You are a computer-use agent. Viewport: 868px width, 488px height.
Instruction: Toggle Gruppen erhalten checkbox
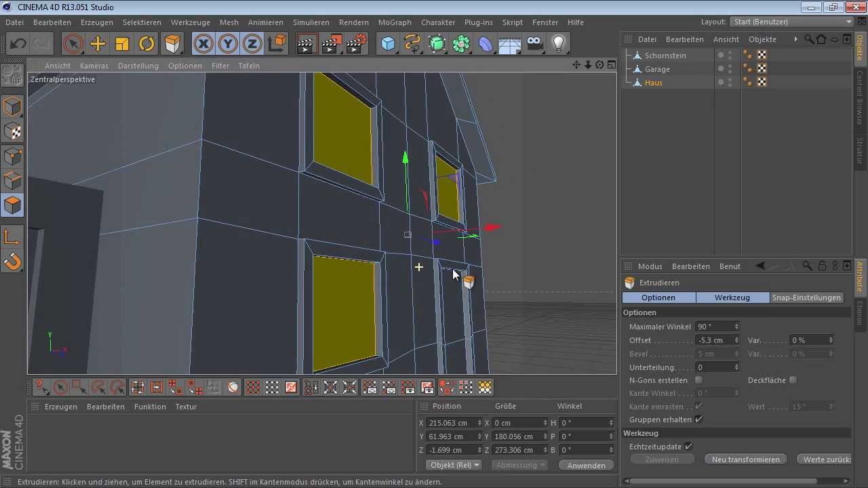(698, 420)
